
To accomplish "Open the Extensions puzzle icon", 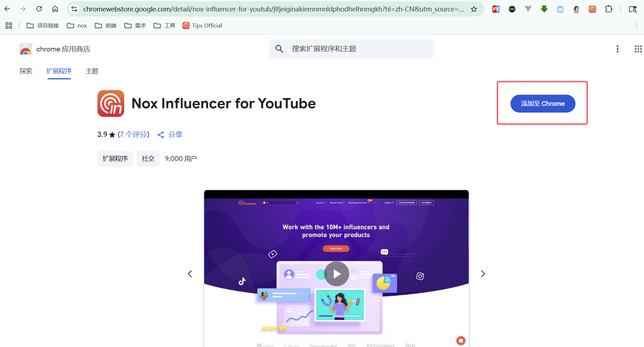I will (x=609, y=9).
